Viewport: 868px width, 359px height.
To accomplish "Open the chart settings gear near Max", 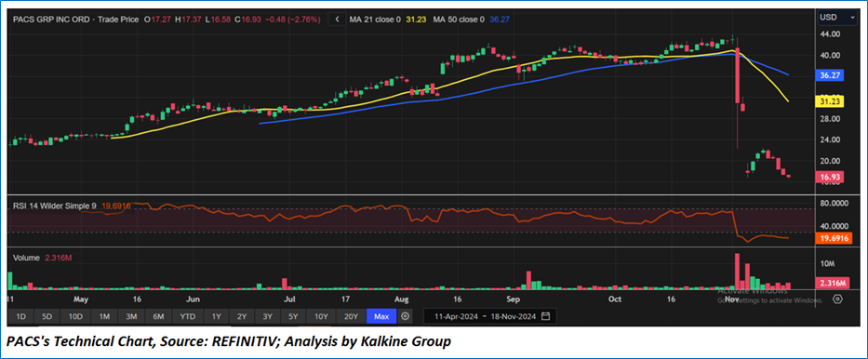I will [x=406, y=316].
